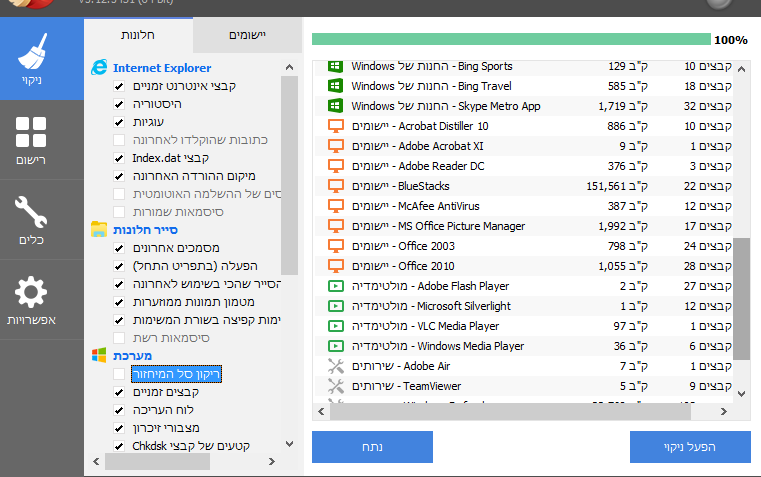Viewport: 761px width, 477px height.
Task: Click the Bing Sports store icon
Action: pyautogui.click(x=335, y=66)
